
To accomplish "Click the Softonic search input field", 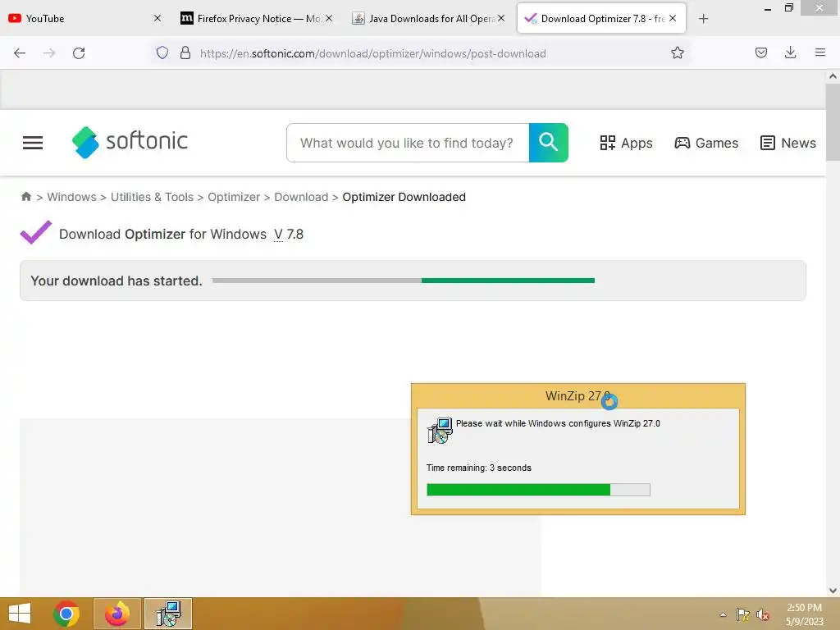I will tap(408, 143).
